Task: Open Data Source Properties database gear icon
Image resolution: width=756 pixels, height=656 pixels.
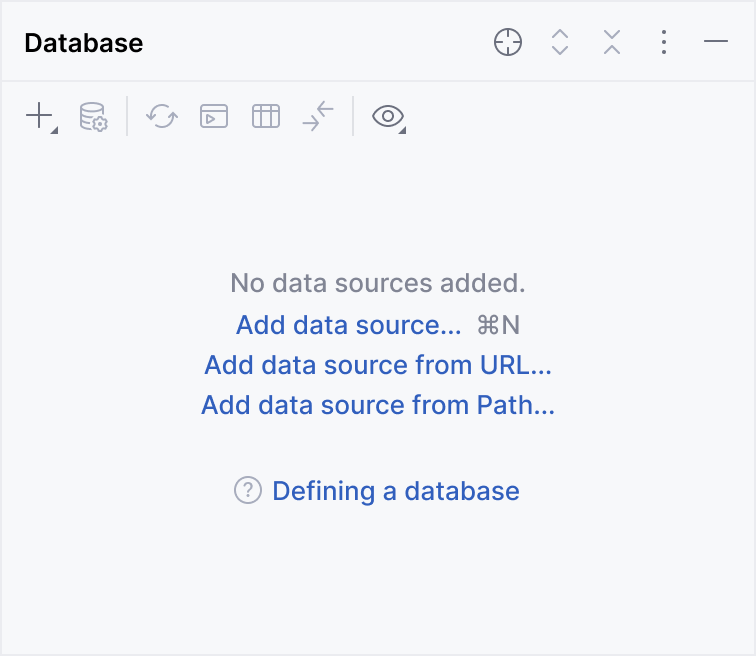Action: pos(93,116)
